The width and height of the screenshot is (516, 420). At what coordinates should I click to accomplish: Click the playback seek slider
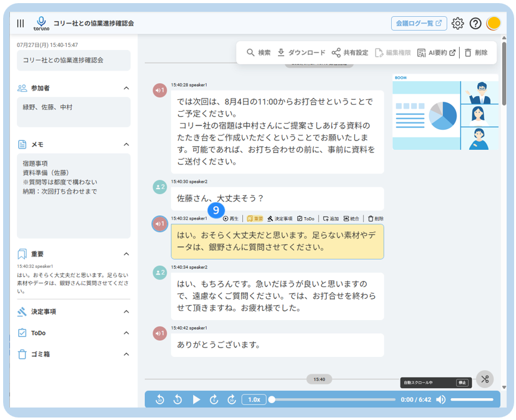click(332, 399)
